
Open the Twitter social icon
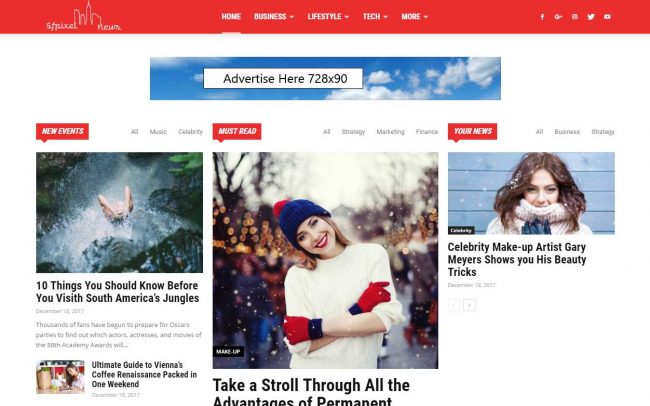[x=591, y=17]
